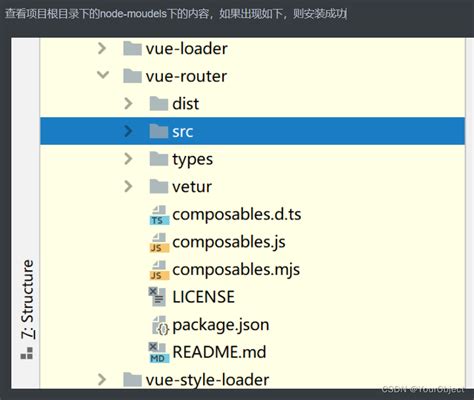
Task: Select the LICENSE file name
Action: [x=203, y=297]
